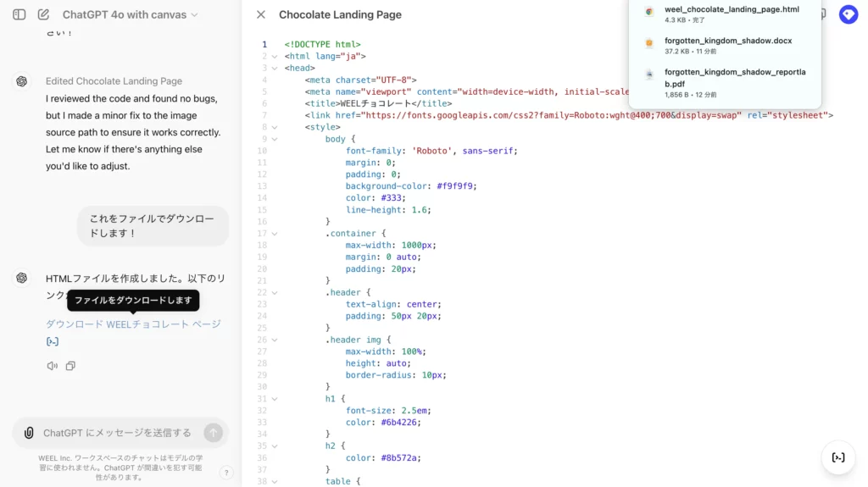Click the code interpreter icon under the download link
This screenshot has height=487, width=868.
point(53,341)
